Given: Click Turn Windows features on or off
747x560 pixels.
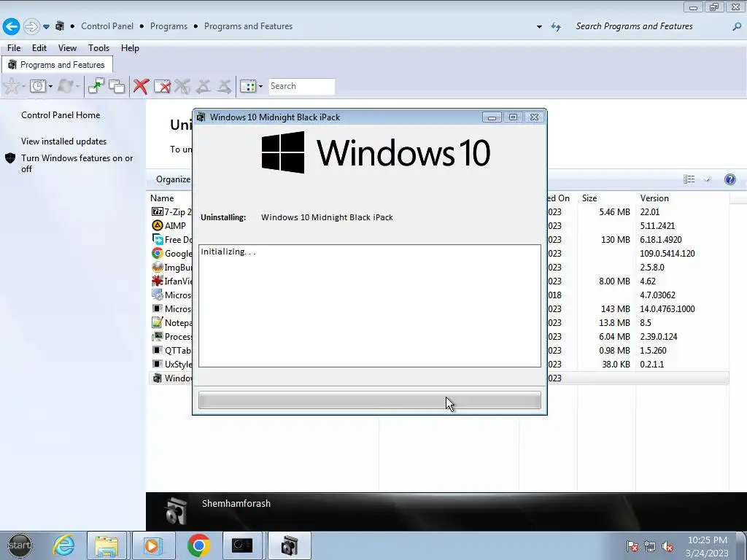Looking at the screenshot, I should [77, 163].
